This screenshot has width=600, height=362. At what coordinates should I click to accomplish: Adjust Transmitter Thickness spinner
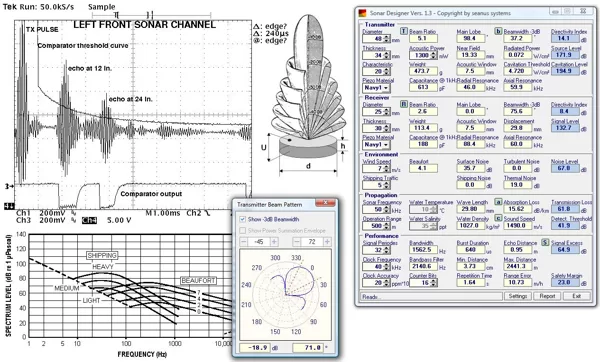pos(386,55)
